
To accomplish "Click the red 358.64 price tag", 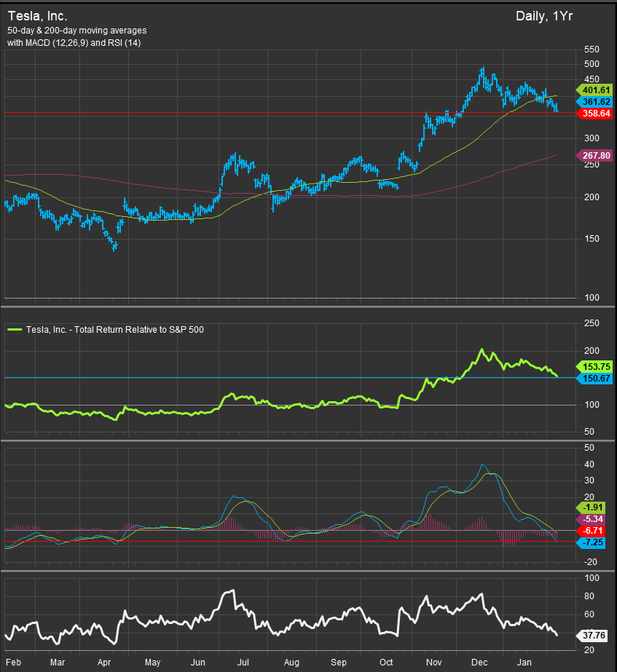I will click(x=594, y=113).
